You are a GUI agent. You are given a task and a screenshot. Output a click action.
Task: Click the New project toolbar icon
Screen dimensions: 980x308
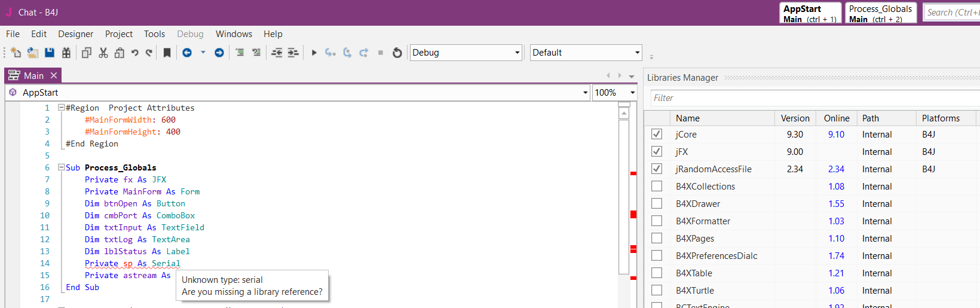(x=16, y=53)
